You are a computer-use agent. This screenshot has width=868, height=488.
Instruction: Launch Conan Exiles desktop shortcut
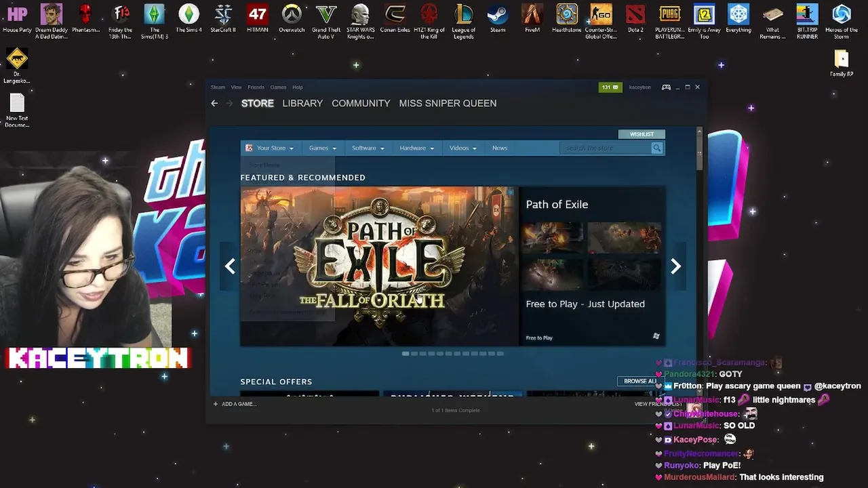click(x=395, y=20)
